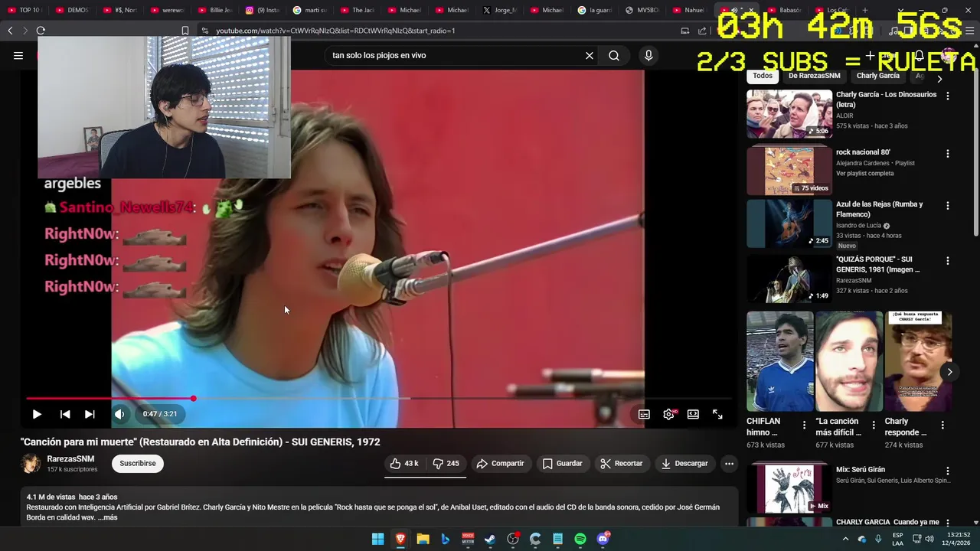The height and width of the screenshot is (551, 980).
Task: Run the search with the magnifier button
Action: coord(614,55)
